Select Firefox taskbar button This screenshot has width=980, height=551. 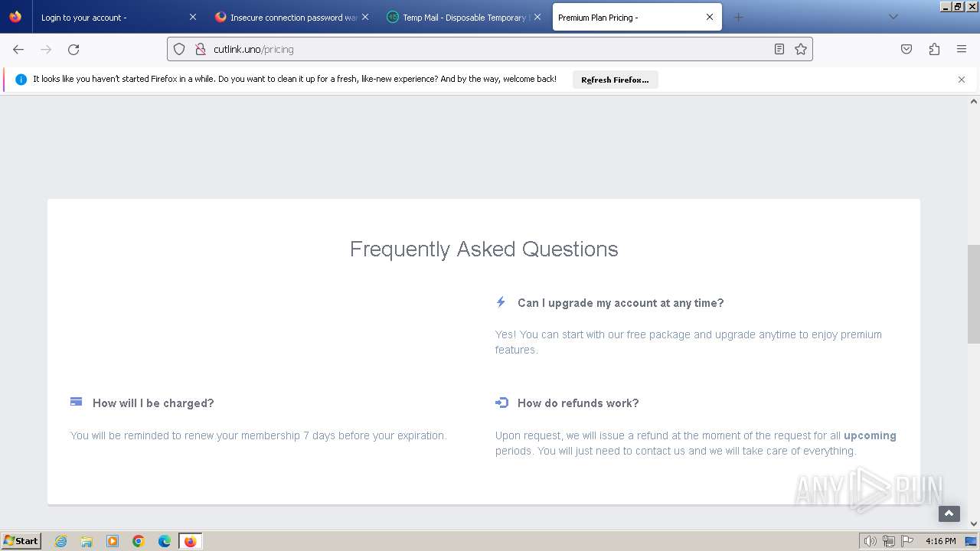click(x=190, y=541)
